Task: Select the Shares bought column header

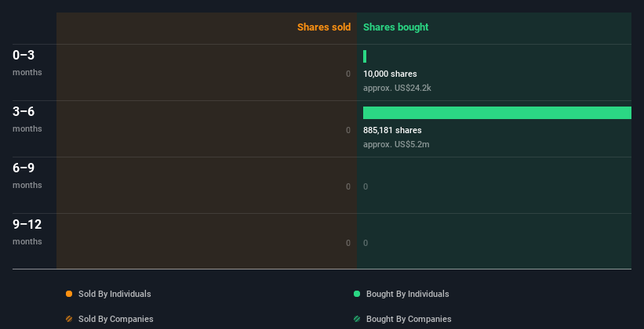Action: [395, 27]
